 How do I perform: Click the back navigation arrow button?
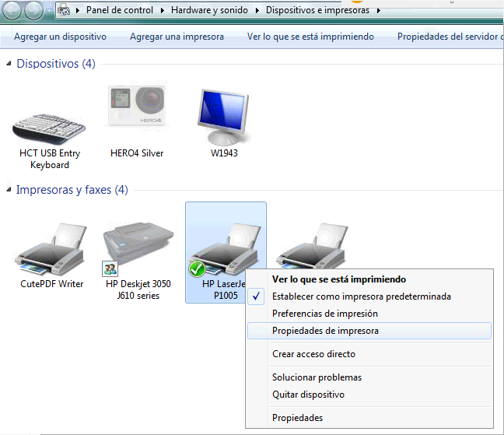click(13, 11)
